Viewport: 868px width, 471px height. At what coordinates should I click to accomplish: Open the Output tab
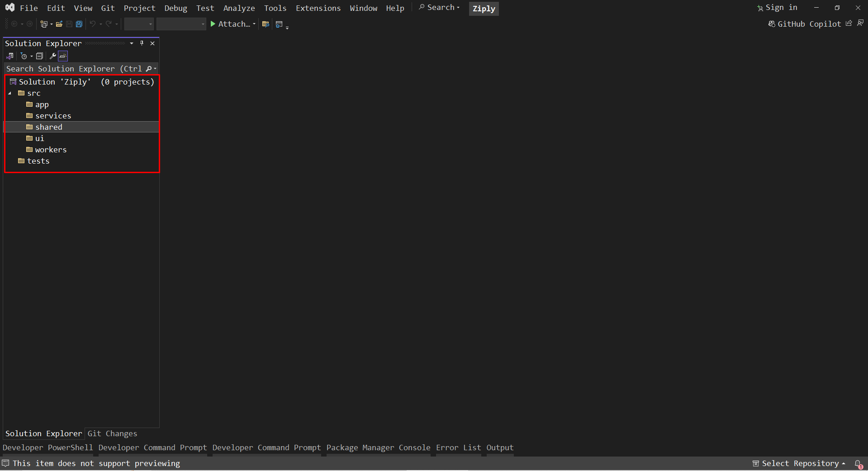[500, 447]
